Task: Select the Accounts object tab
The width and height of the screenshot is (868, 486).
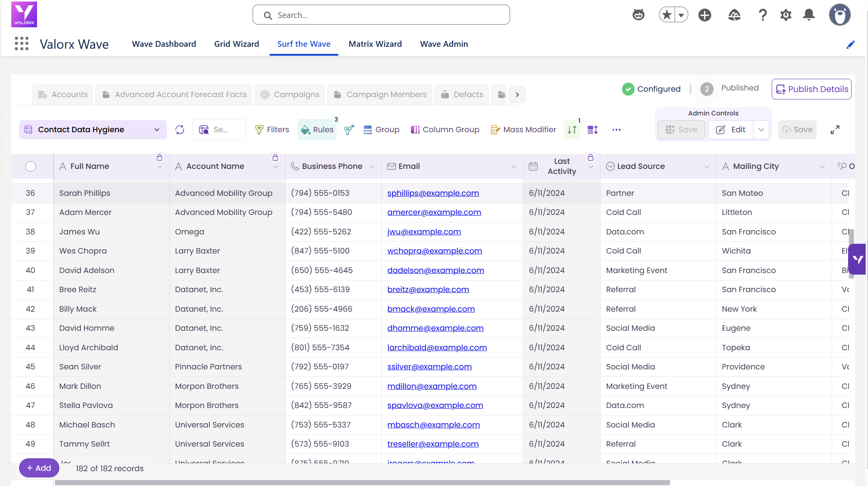Action: [x=63, y=95]
